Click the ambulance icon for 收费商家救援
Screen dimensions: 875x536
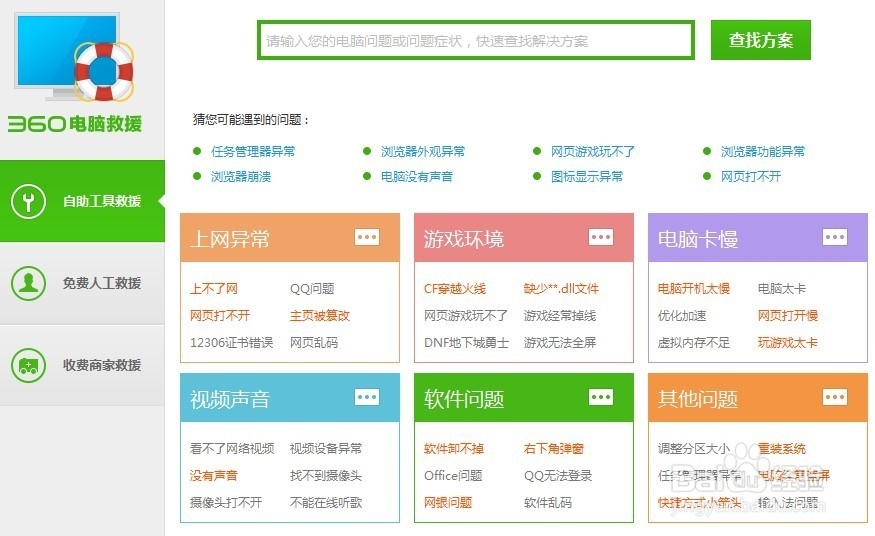click(x=28, y=365)
